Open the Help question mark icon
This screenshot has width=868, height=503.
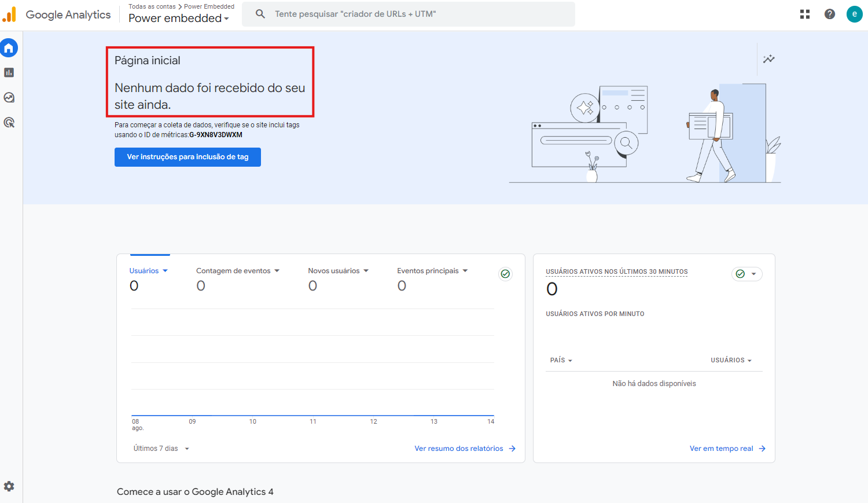pos(830,14)
